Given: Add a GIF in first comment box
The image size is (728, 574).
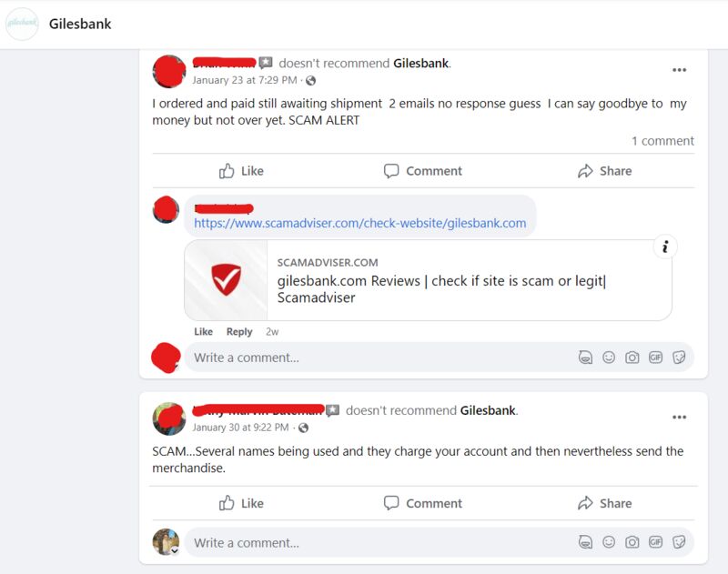Looking at the screenshot, I should tap(655, 357).
